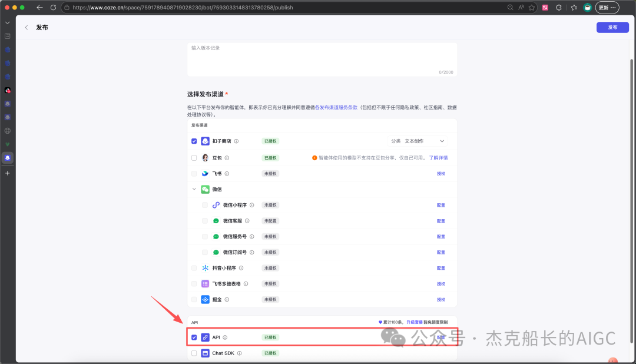Show info for 扣子商店
The image size is (636, 364).
tap(236, 141)
